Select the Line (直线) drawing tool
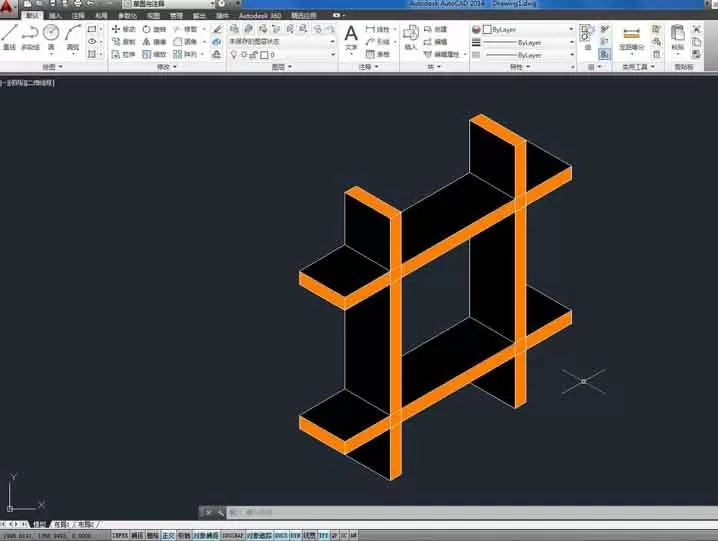The height and width of the screenshot is (541, 718). (10, 37)
